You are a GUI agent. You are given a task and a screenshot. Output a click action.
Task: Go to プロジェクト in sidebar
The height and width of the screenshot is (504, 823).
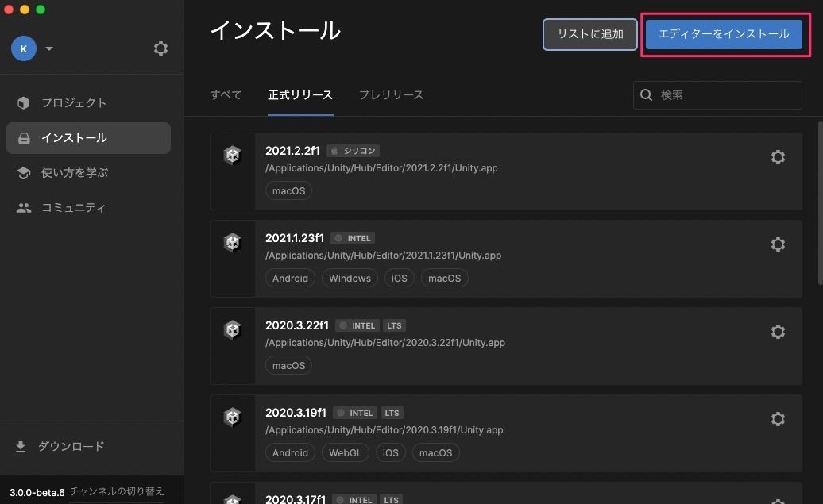(88, 103)
